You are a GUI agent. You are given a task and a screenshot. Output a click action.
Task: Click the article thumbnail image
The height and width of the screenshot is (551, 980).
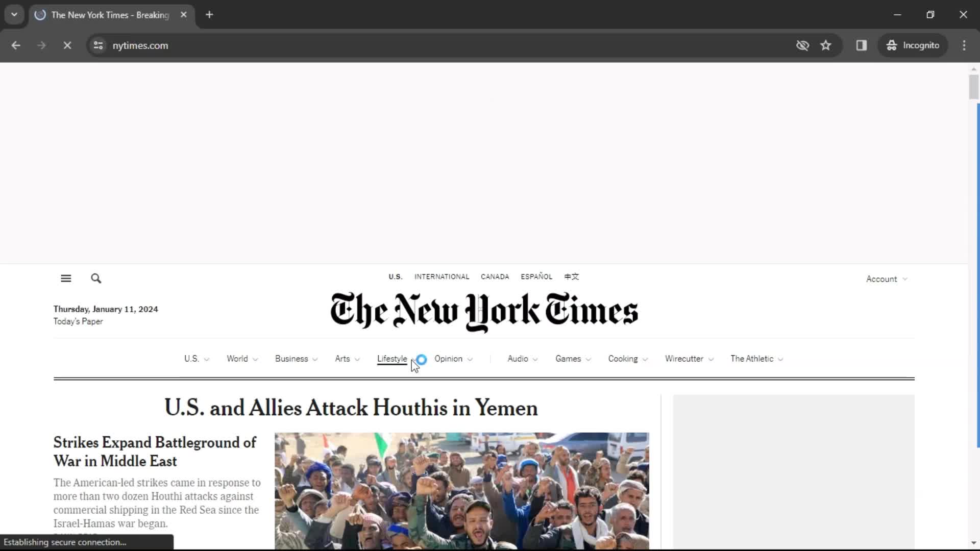462,490
